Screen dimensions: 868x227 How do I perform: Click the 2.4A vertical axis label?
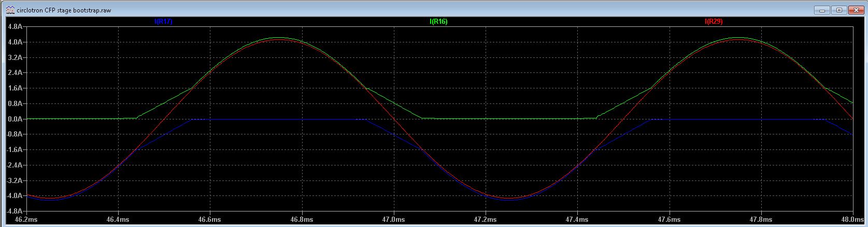point(16,73)
